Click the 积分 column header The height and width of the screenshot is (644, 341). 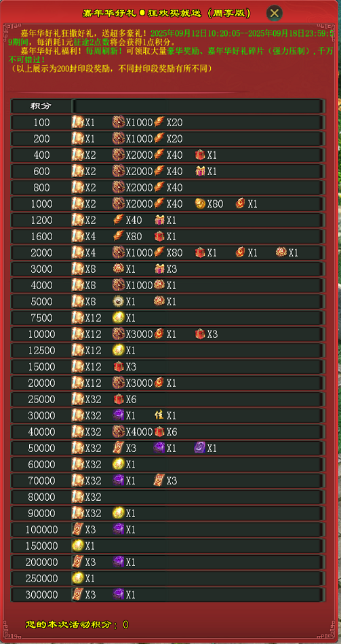click(x=41, y=106)
